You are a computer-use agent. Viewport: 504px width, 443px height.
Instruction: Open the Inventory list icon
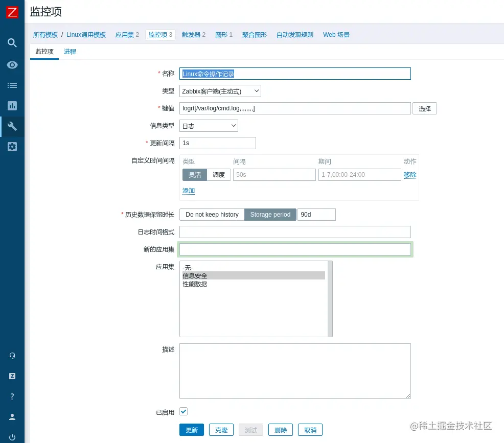(12, 85)
